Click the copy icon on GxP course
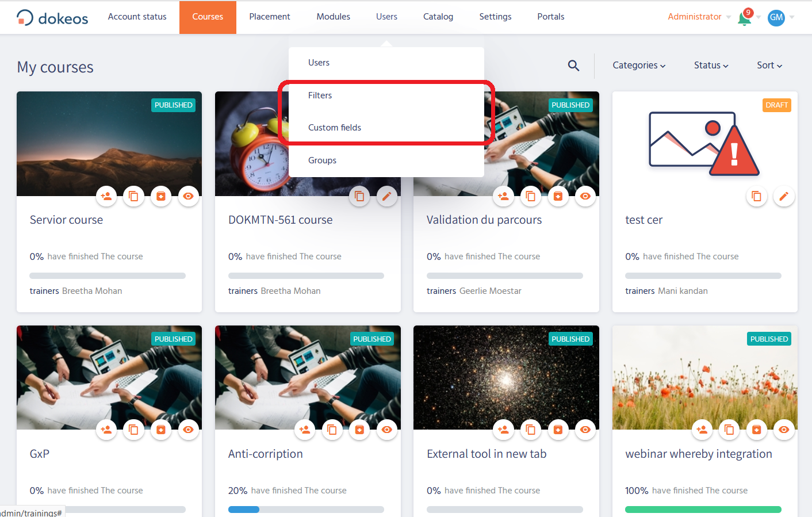Viewport: 812px width, 517px height. tap(133, 430)
